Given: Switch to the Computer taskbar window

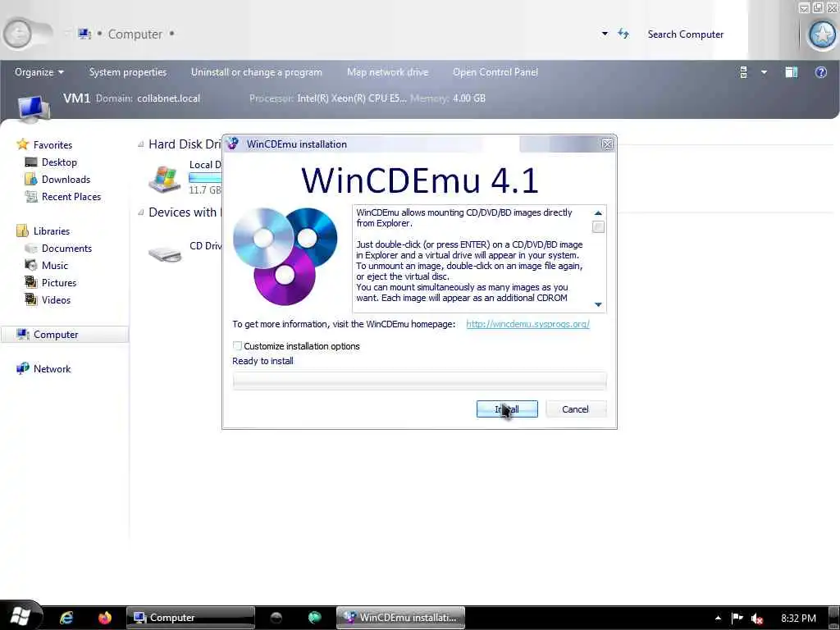Looking at the screenshot, I should (190, 618).
